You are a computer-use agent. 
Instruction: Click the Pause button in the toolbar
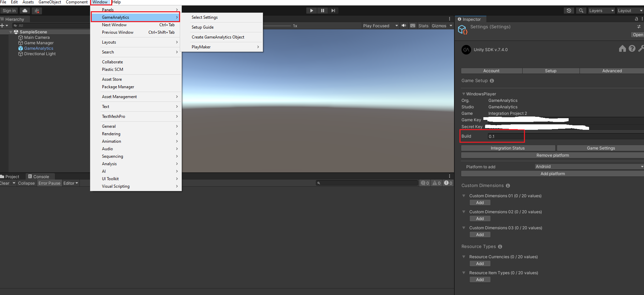322,11
